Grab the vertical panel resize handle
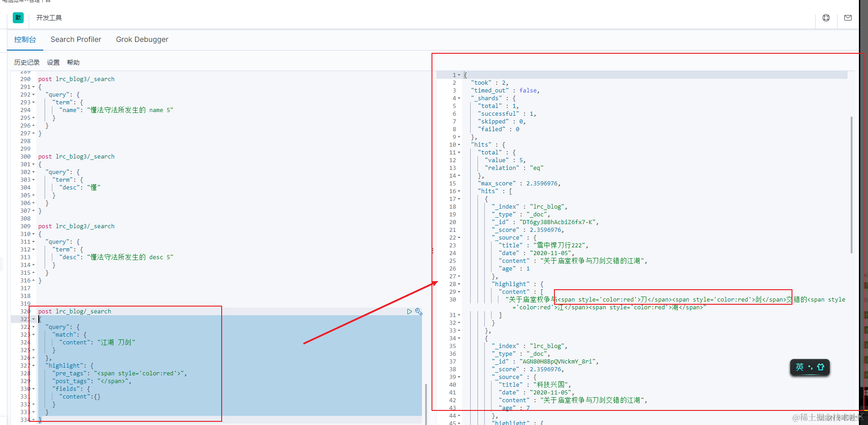This screenshot has width=868, height=425. (x=432, y=251)
